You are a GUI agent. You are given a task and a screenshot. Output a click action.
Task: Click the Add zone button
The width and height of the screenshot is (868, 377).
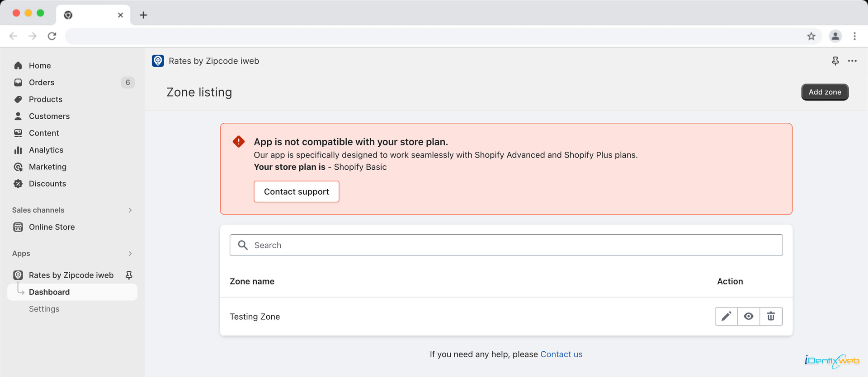pos(825,92)
